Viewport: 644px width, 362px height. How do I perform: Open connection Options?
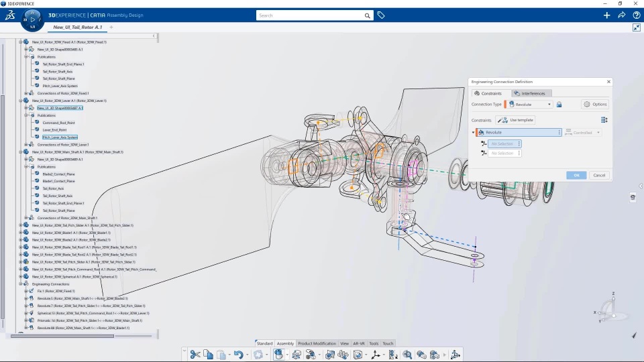[x=595, y=105]
